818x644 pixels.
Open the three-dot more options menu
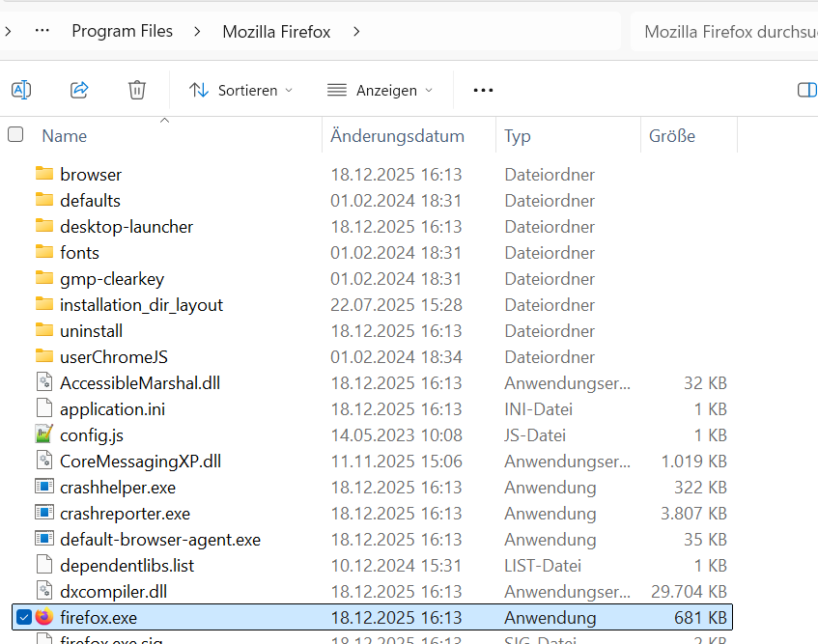tap(483, 90)
